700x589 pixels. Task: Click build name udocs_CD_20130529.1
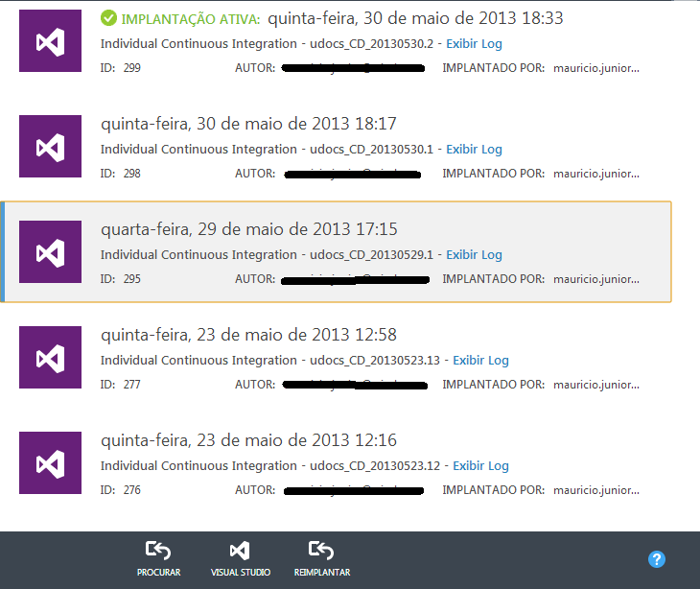click(x=371, y=254)
